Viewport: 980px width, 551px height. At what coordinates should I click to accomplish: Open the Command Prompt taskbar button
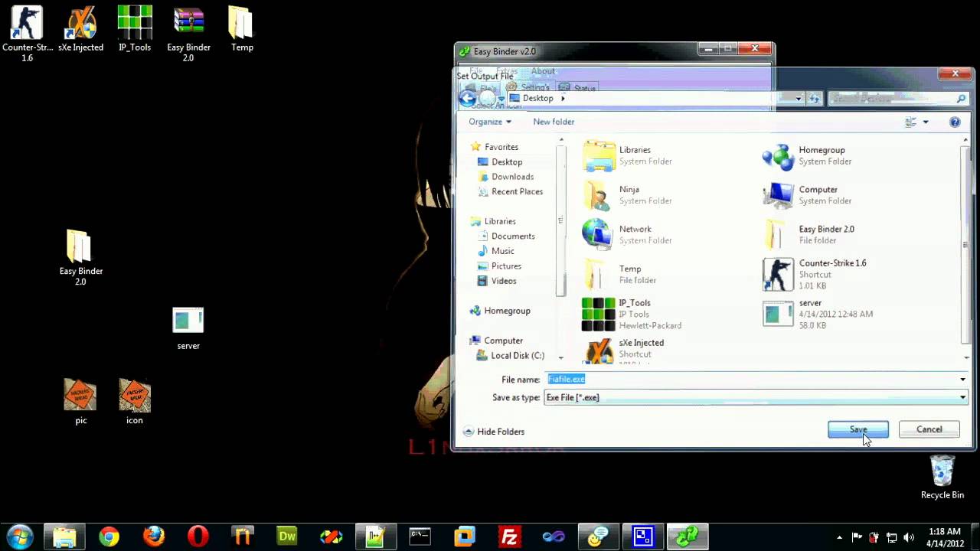(x=420, y=536)
